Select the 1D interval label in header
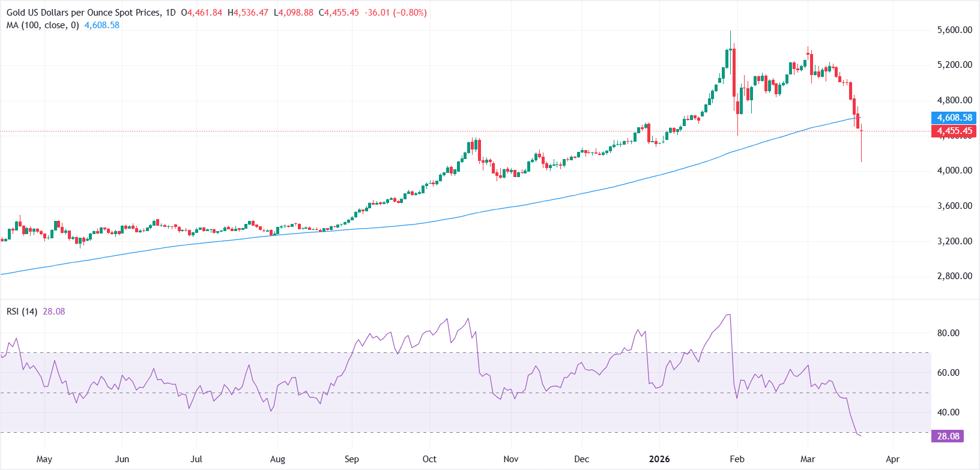This screenshot has height=470, width=980. pos(171,13)
